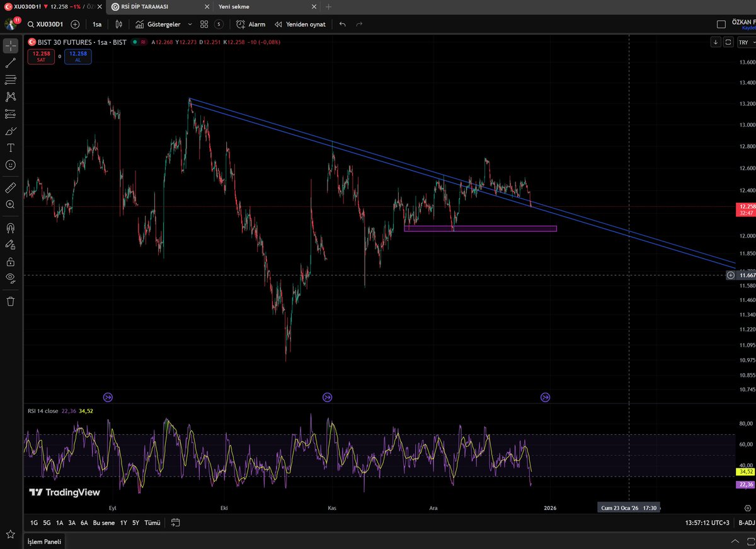Open the layout select square icon
Screen dimensions: 756x549
tap(721, 25)
